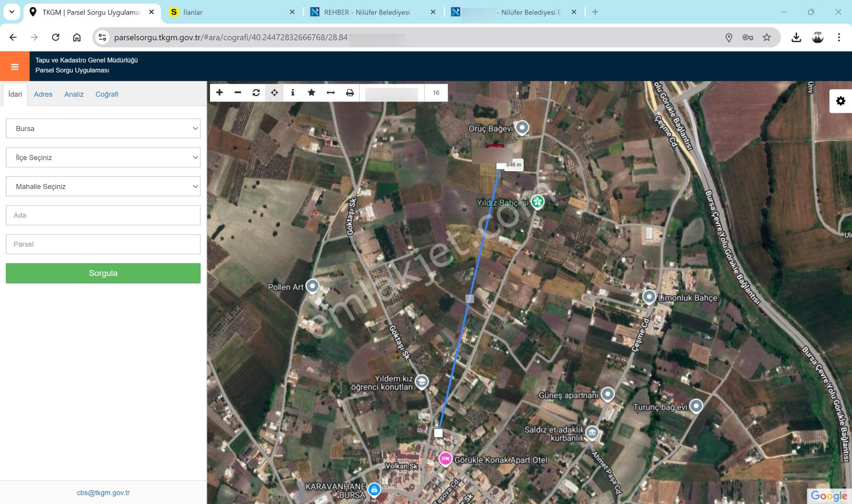Image resolution: width=852 pixels, height=504 pixels.
Task: Activate the locate crosshair map tool
Action: pos(274,92)
